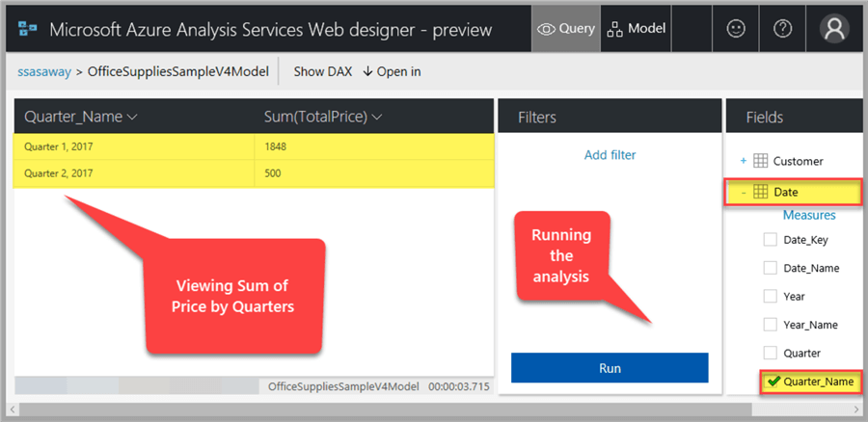Check the Year_Name field checkbox
The height and width of the screenshot is (422, 868).
pyautogui.click(x=770, y=324)
